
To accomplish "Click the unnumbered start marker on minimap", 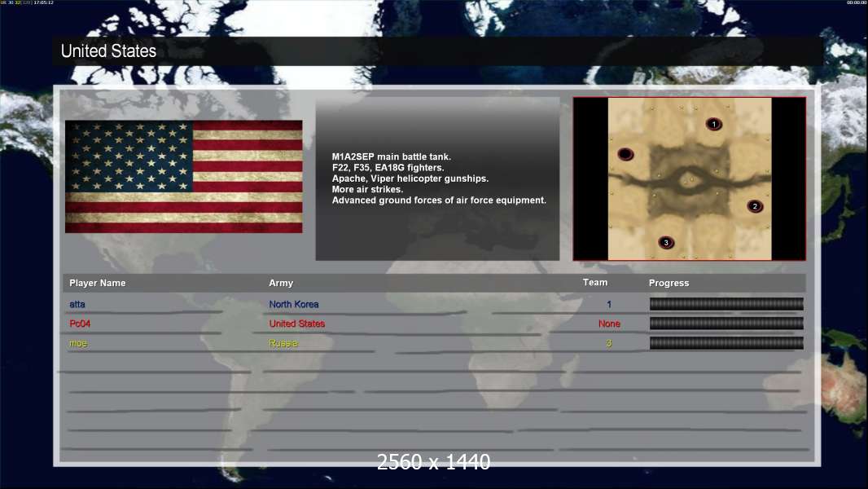I will pos(625,154).
